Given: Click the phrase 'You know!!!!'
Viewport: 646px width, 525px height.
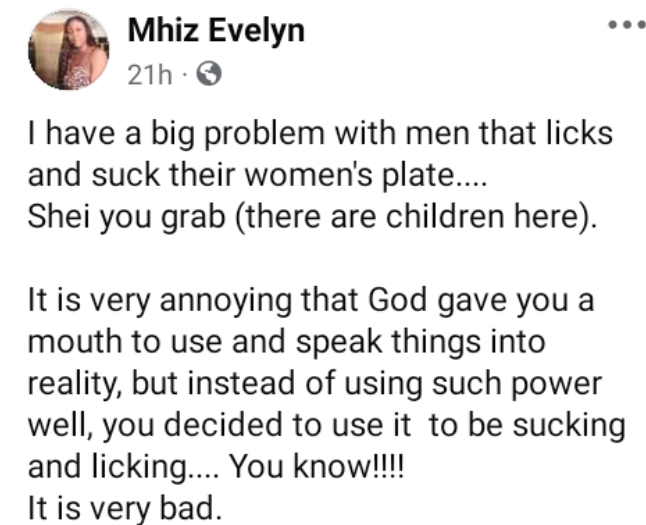Looking at the screenshot, I should tap(317, 467).
